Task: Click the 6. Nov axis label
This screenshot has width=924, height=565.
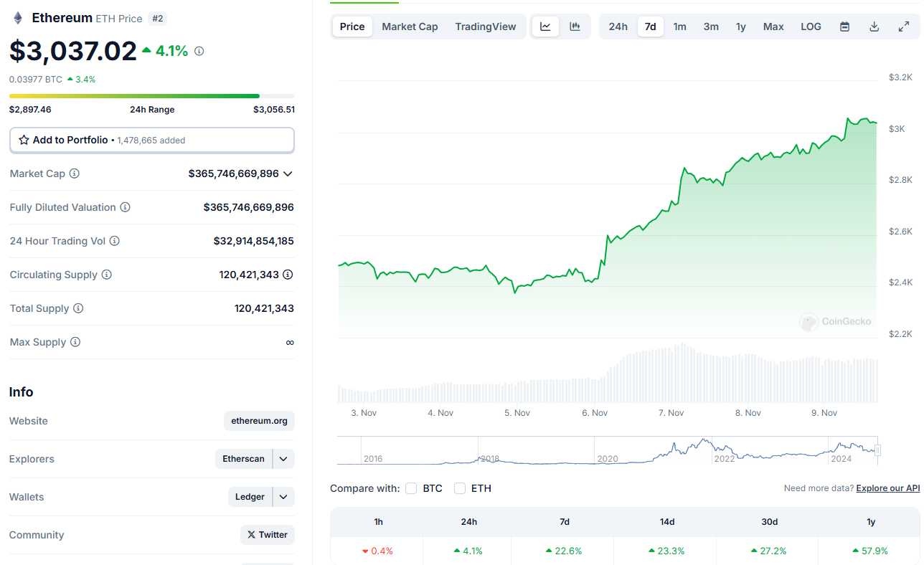Action: click(x=595, y=413)
